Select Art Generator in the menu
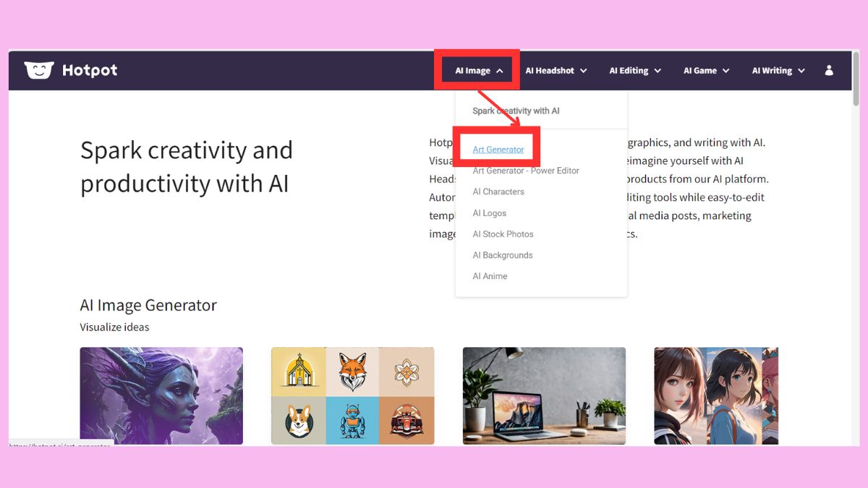The image size is (868, 488). 498,150
